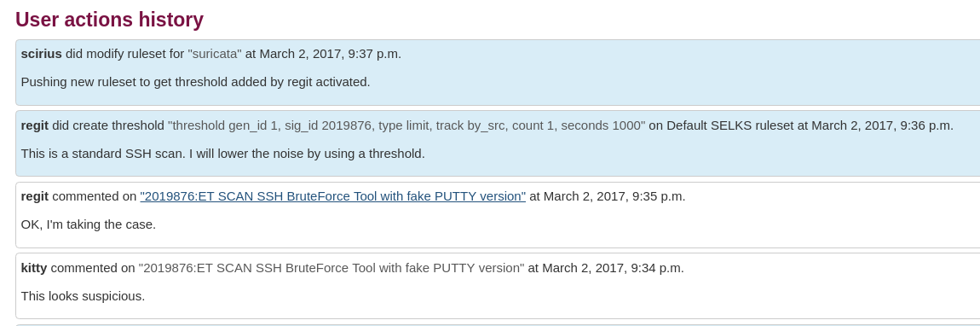Click the "This is a standard SSH scan" comment
This screenshot has height=326, width=980.
coord(223,154)
